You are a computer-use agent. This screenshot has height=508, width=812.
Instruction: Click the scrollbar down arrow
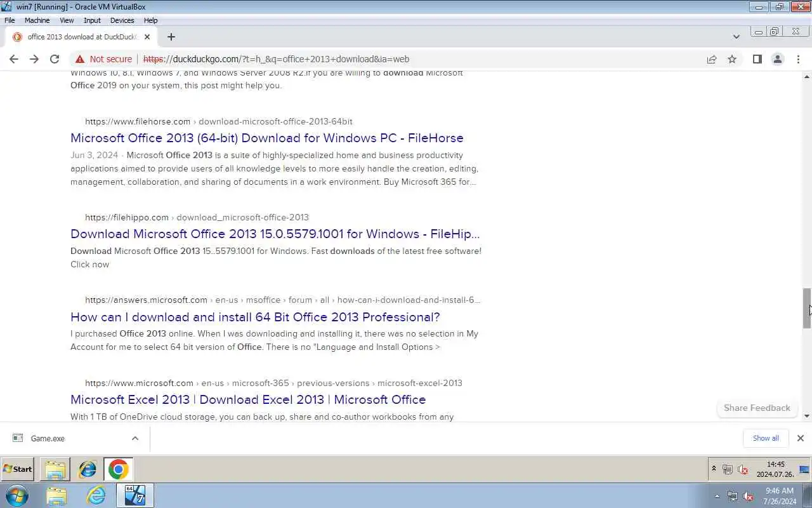coord(807,416)
